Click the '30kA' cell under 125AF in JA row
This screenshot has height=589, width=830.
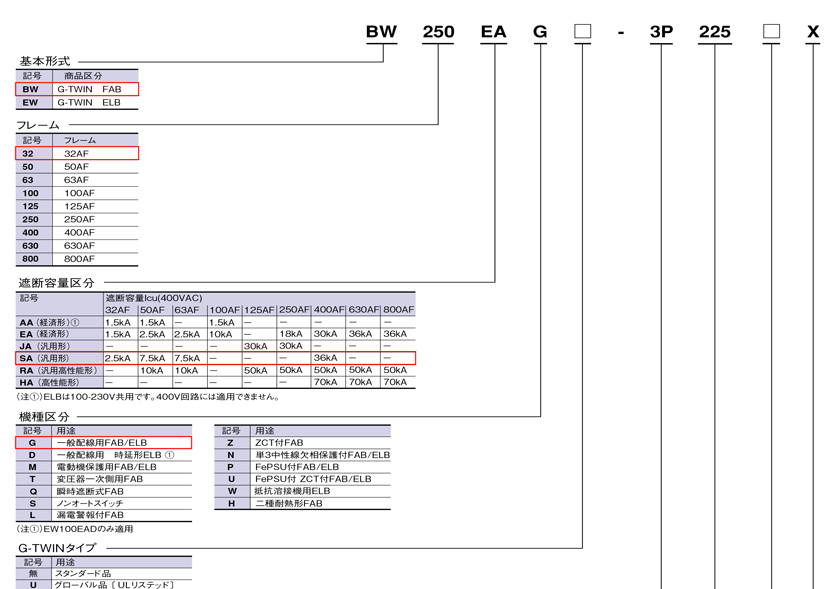point(256,346)
